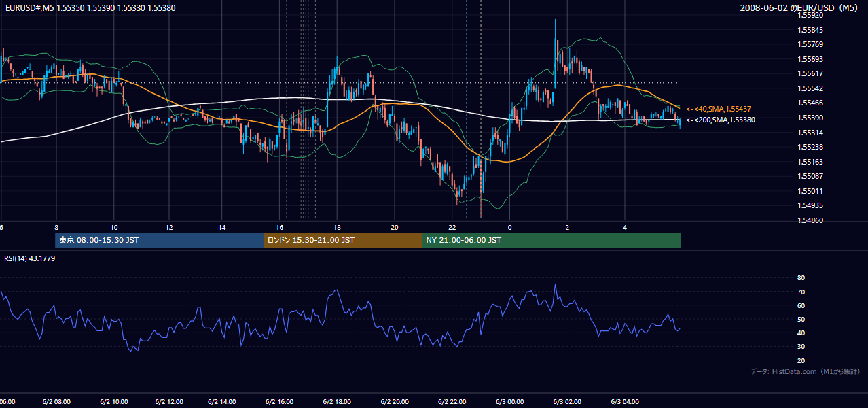Click price axis label 1.55542

pyautogui.click(x=812, y=88)
